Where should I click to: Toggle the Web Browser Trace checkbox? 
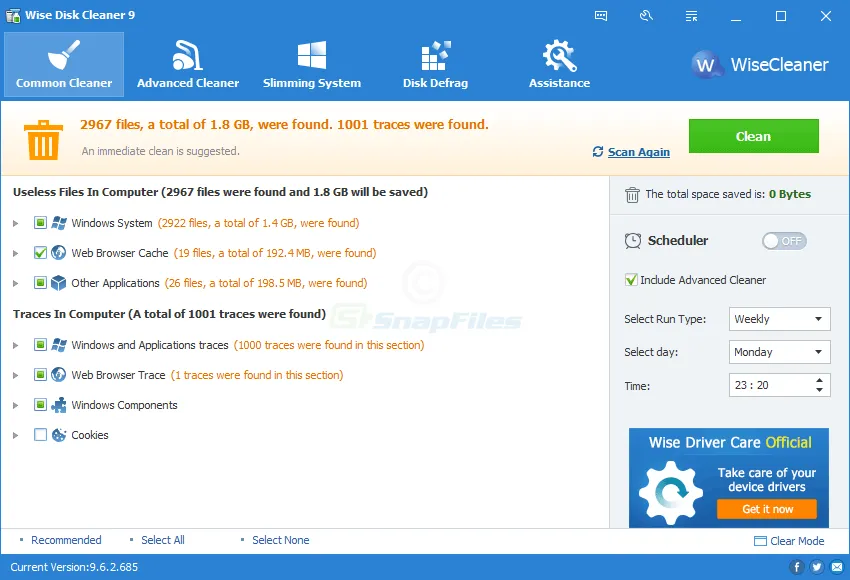point(40,375)
